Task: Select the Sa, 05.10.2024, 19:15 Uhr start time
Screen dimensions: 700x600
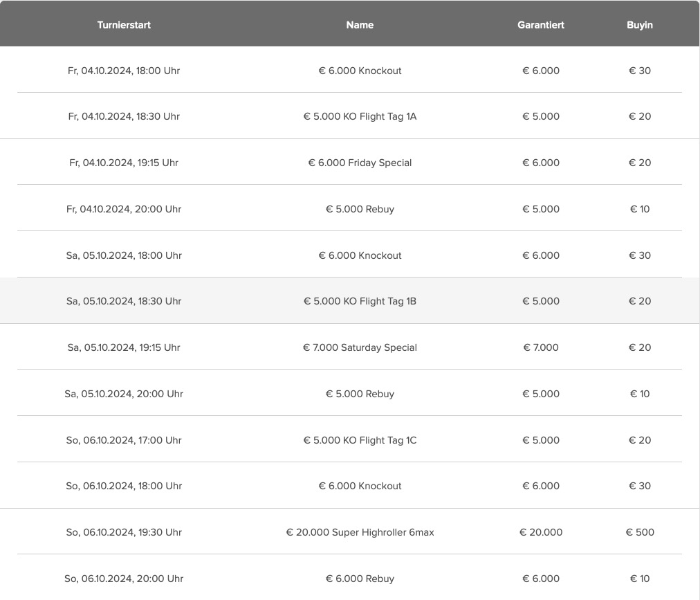Action: (124, 347)
